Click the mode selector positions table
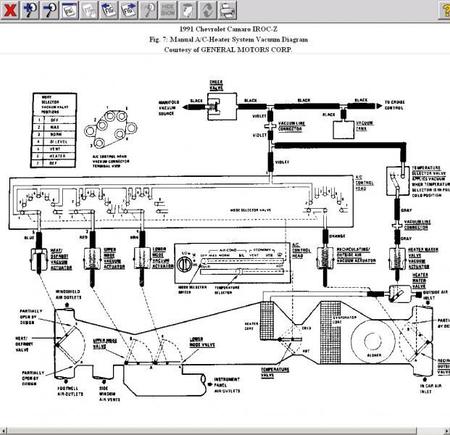This screenshot has height=435, width=450. pos(54,130)
